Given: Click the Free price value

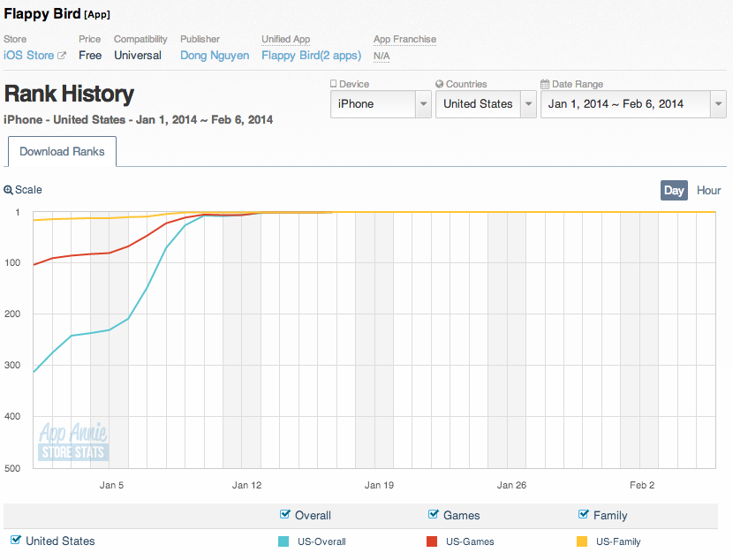Looking at the screenshot, I should click(x=90, y=55).
